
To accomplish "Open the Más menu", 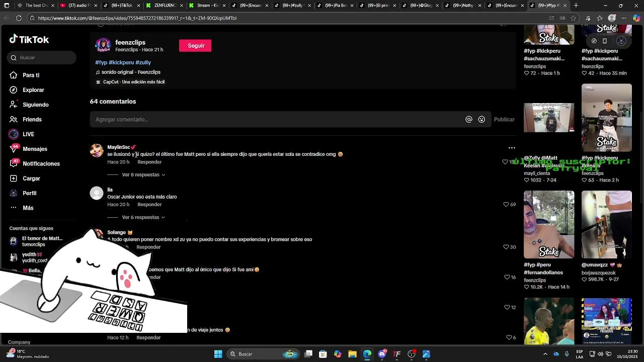I will (28, 208).
